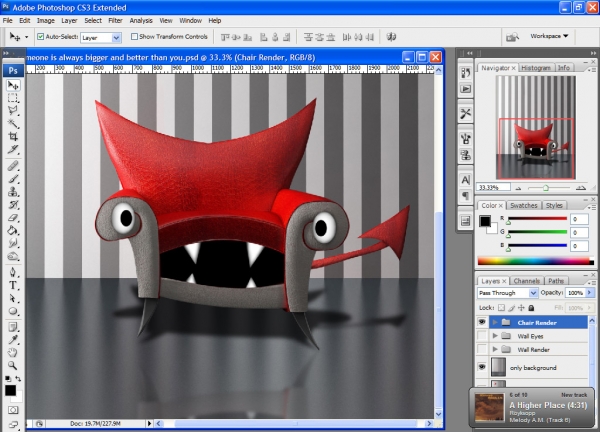Screen dimensions: 600x432
Task: Expand the Wall Eyes group
Action: (495, 336)
